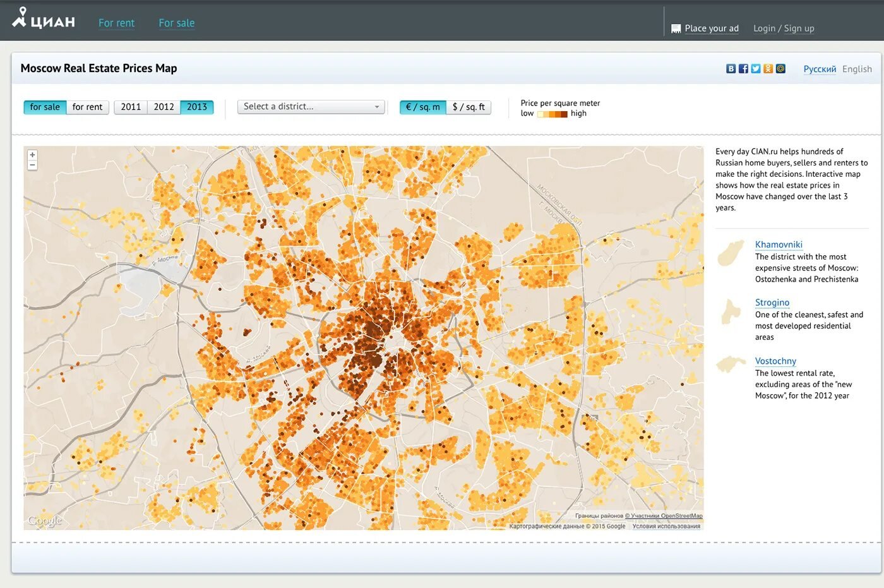This screenshot has height=588, width=884.
Task: Open the Strogino district link
Action: coord(772,303)
